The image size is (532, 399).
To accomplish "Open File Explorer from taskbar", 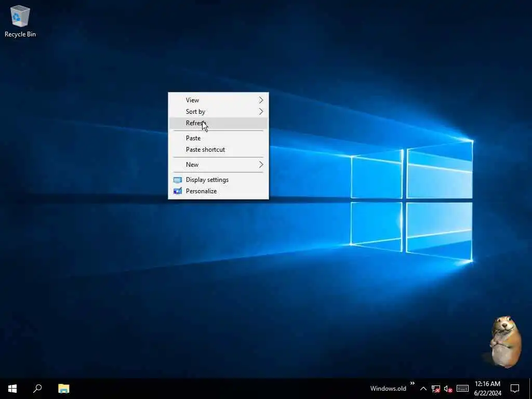I will [63, 389].
